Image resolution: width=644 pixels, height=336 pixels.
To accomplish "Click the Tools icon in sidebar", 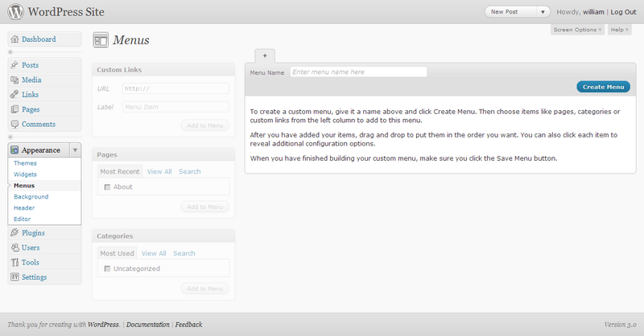I will point(14,262).
